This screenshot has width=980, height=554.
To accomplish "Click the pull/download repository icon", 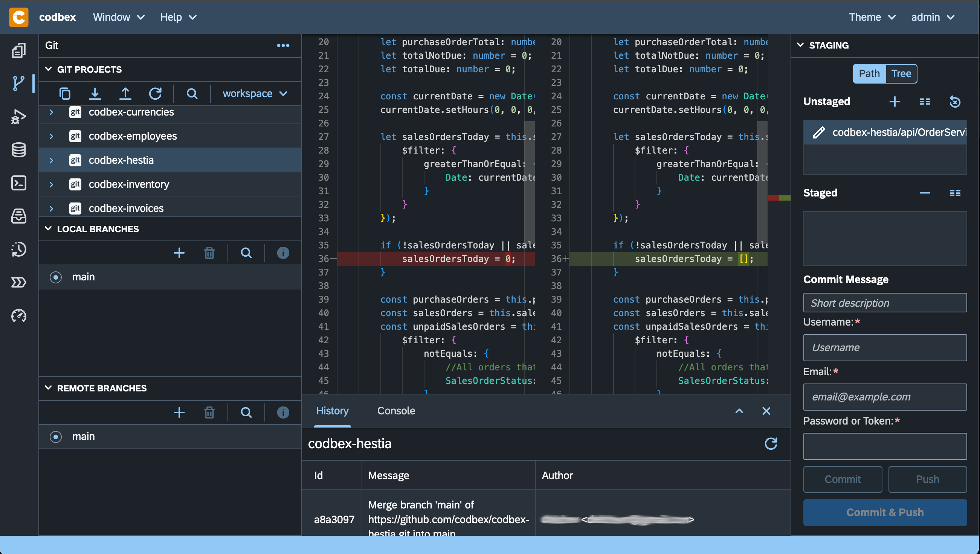I will [x=95, y=93].
